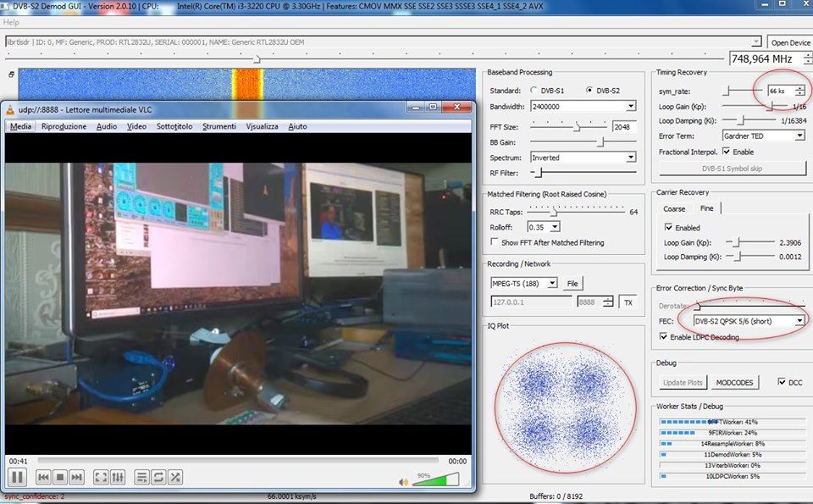Switch to the Coarse carrier recovery tab
The height and width of the screenshot is (504, 813).
click(674, 208)
